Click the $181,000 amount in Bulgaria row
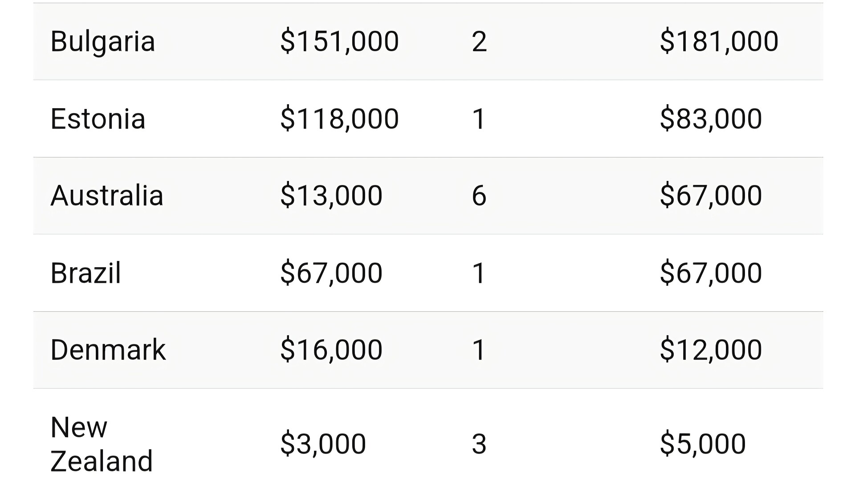 pyautogui.click(x=719, y=41)
